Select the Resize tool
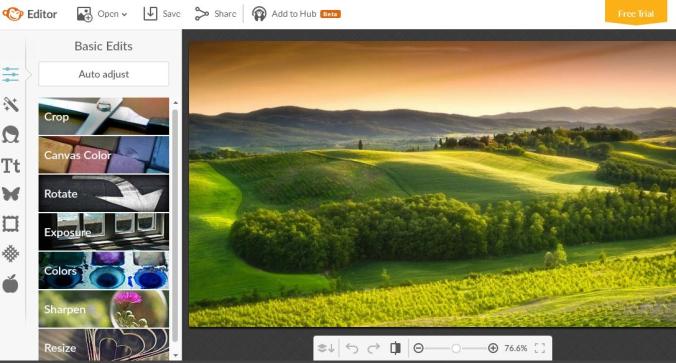This screenshot has height=363, width=676. (103, 344)
